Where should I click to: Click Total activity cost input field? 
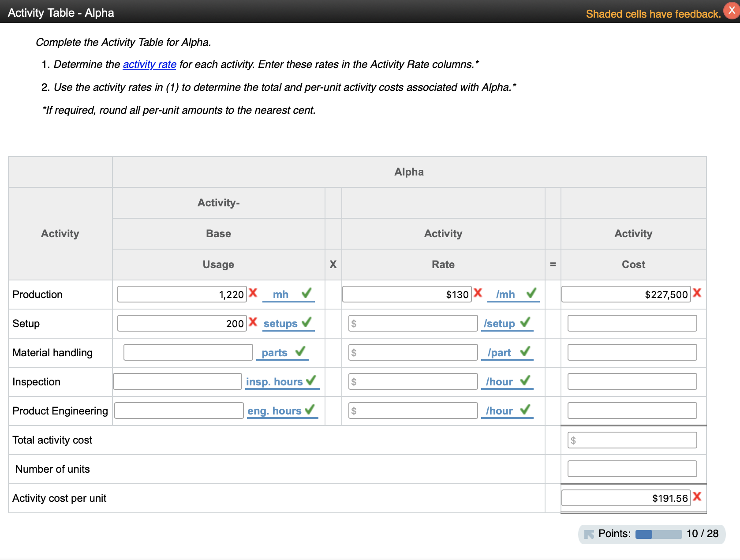(x=632, y=440)
